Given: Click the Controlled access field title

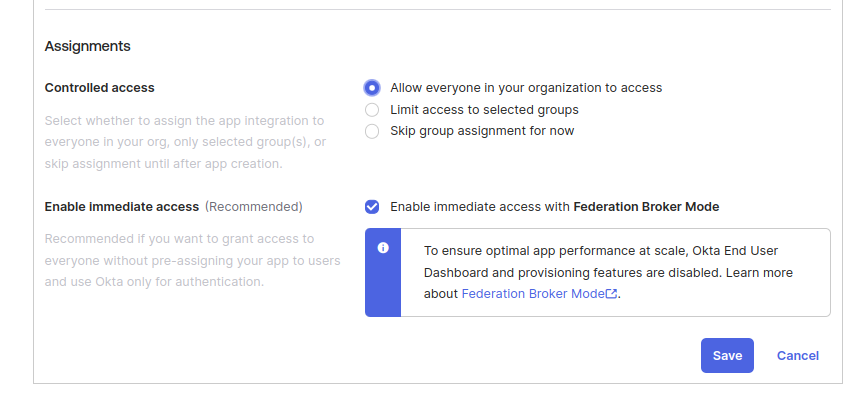Looking at the screenshot, I should 99,88.
